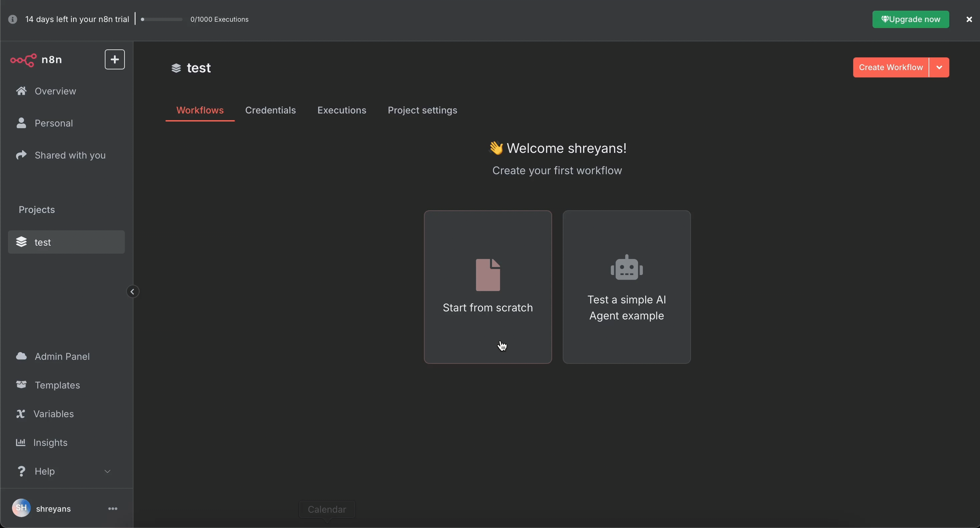The width and height of the screenshot is (980, 528).
Task: Open the Project settings tab
Action: pos(422,110)
